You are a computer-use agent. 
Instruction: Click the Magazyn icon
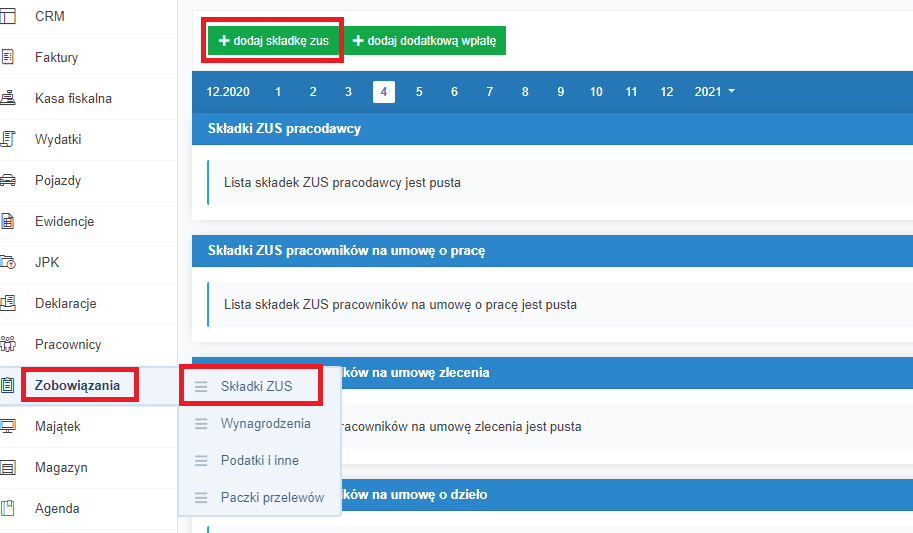click(x=8, y=467)
